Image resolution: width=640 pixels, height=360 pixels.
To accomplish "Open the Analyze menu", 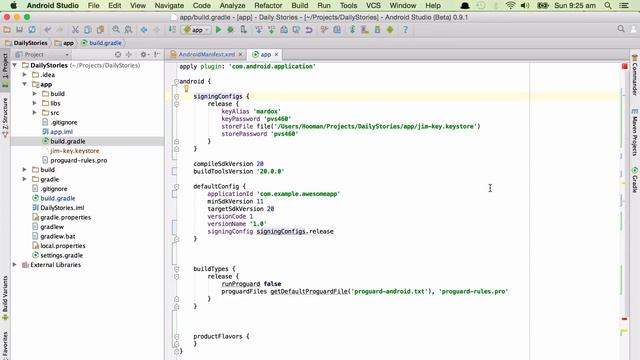I will pyautogui.click(x=232, y=6).
